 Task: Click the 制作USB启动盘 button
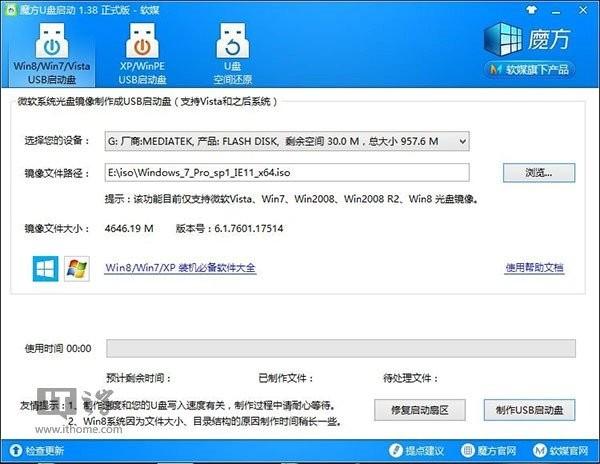(530, 410)
